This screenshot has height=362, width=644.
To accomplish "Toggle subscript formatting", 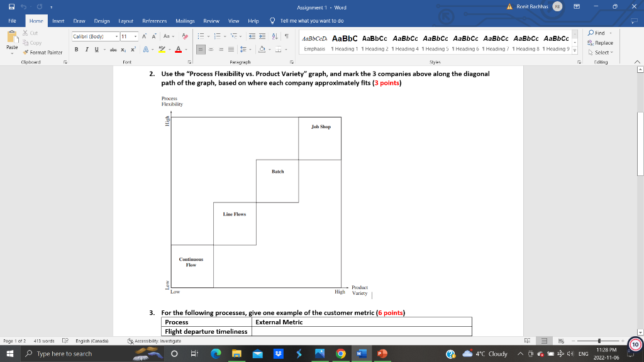I will pos(123,50).
